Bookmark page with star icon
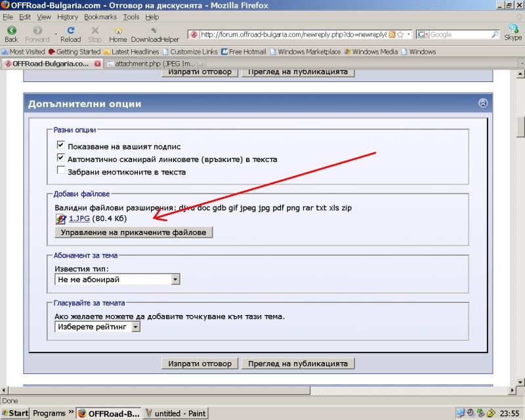525x420 pixels. [400, 35]
